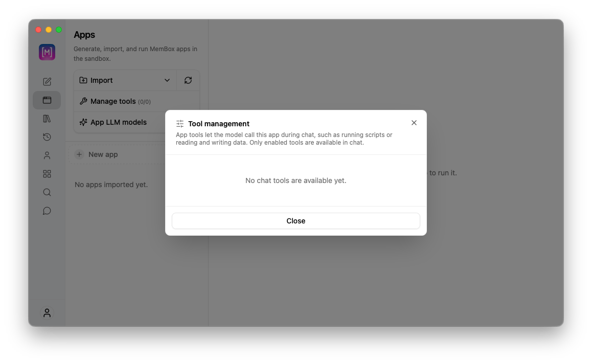Click 'No chat tools are available yet.' text

pos(295,180)
